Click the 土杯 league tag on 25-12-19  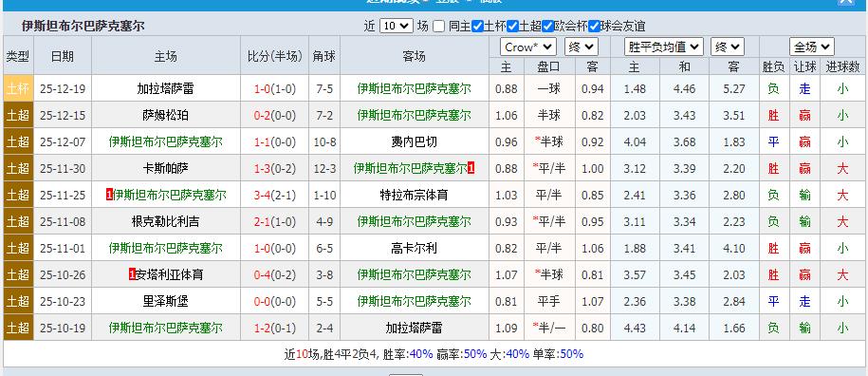point(18,88)
